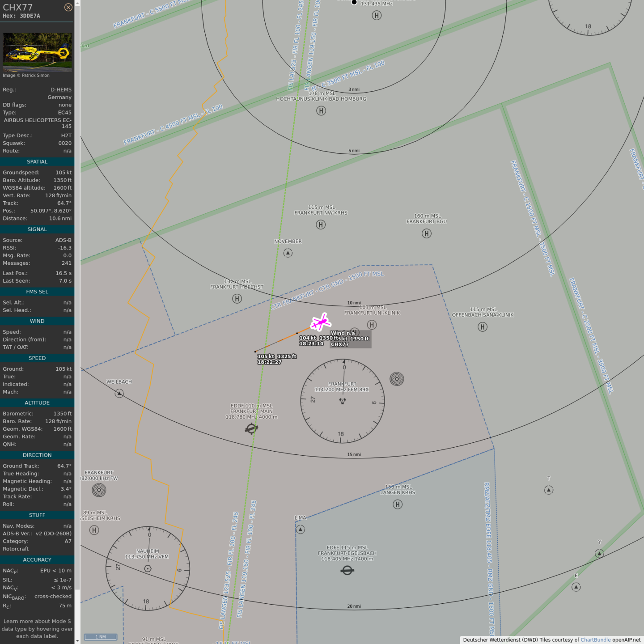644x644 pixels.
Task: Click the Frankfurt Hoechst helipad icon
Action: (x=237, y=299)
